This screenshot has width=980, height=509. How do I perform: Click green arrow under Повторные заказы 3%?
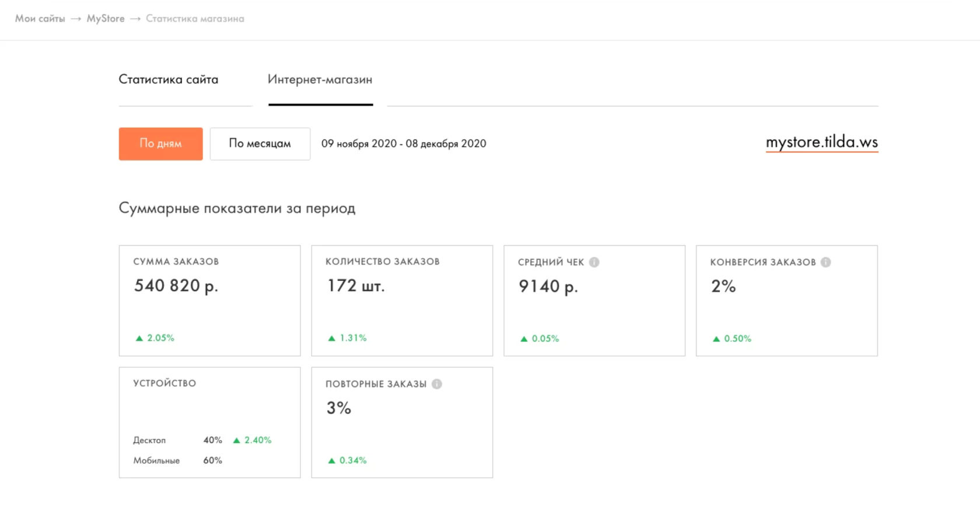point(332,461)
